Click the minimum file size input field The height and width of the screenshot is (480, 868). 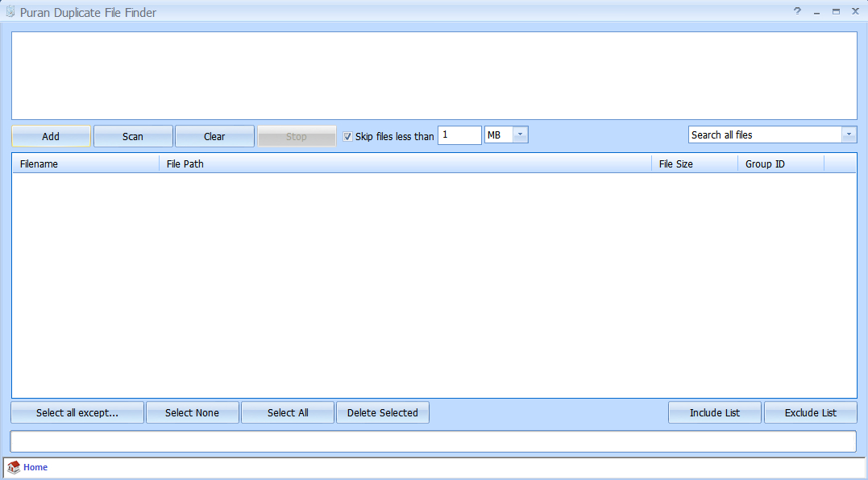459,135
